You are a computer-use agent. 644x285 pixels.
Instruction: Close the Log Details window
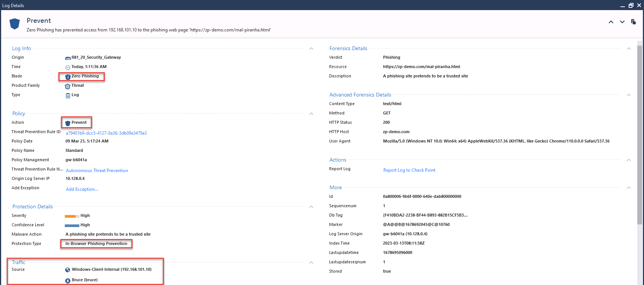coord(639,5)
